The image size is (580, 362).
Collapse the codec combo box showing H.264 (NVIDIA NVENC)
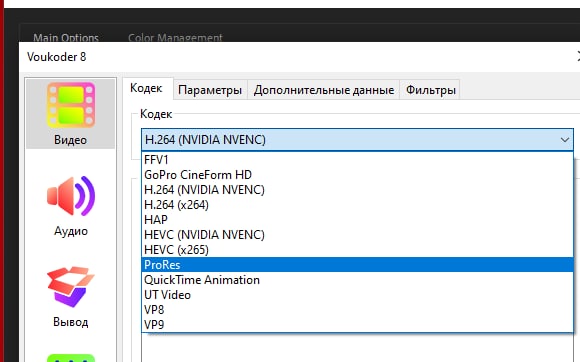(x=357, y=139)
